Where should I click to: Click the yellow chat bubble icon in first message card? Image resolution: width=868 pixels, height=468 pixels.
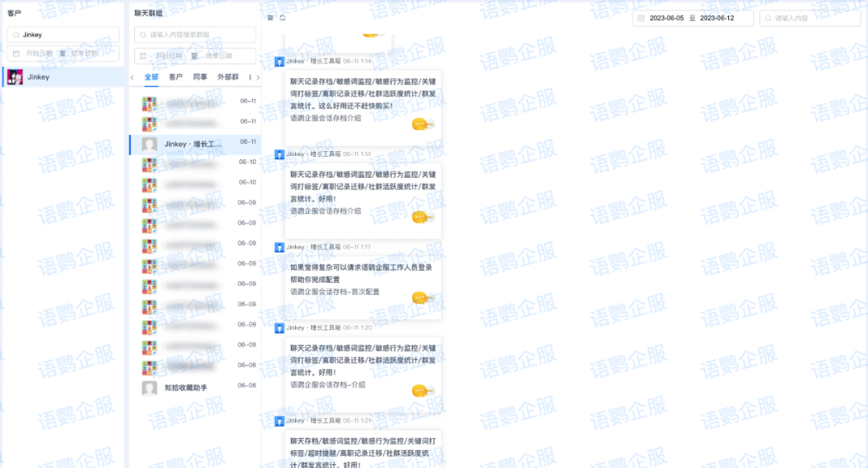[x=420, y=124]
